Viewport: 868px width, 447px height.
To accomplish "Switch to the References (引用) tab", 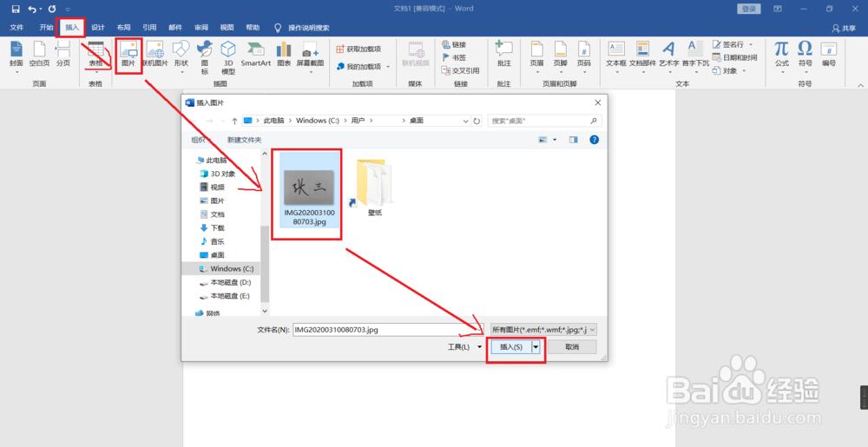I will coord(149,28).
